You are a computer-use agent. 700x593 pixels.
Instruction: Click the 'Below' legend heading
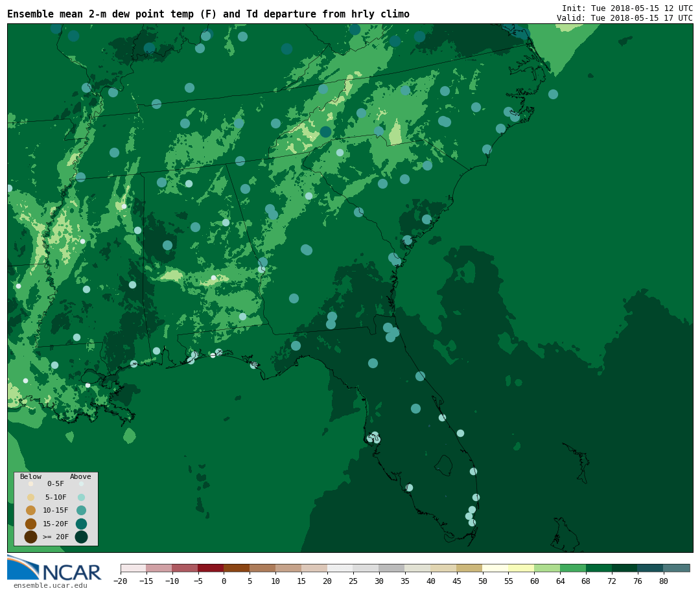pos(31,476)
